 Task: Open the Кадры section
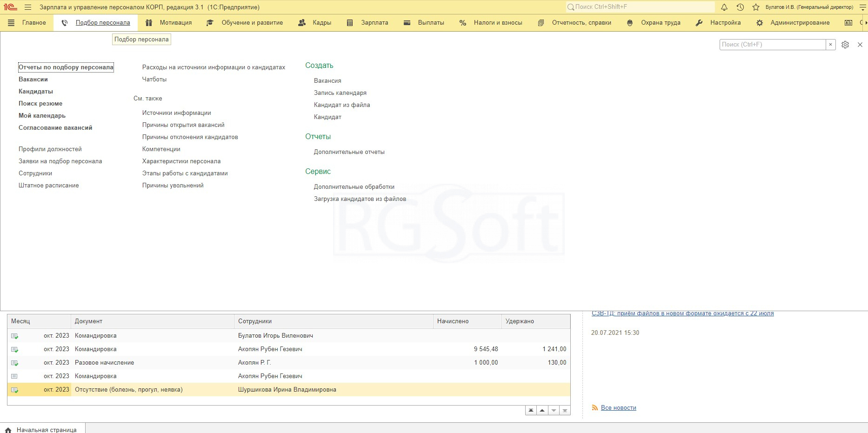pos(322,23)
